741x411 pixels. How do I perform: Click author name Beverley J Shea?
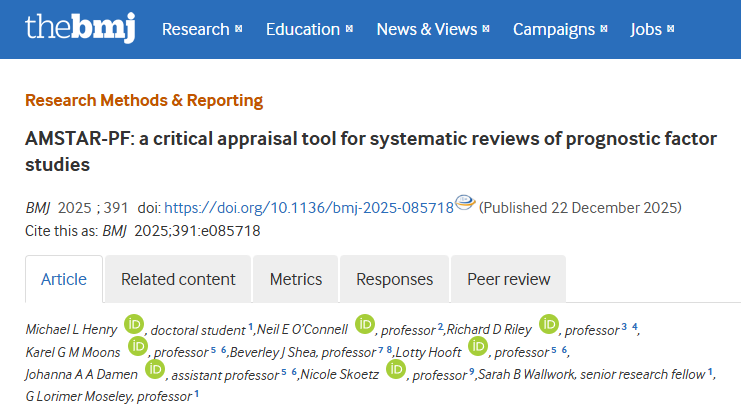pyautogui.click(x=274, y=352)
